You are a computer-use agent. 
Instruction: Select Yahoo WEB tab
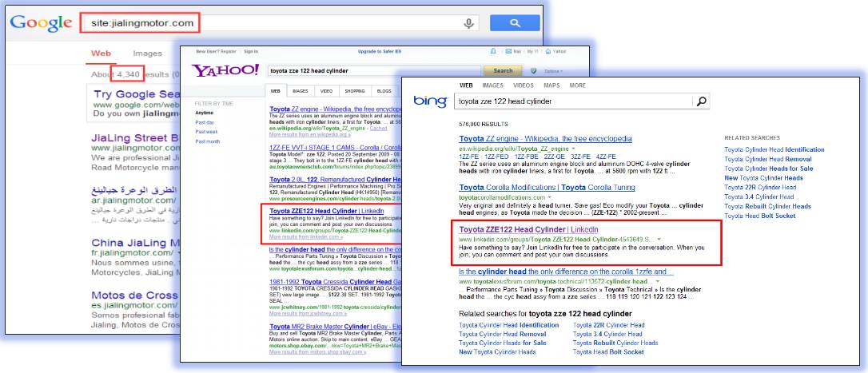pyautogui.click(x=275, y=91)
